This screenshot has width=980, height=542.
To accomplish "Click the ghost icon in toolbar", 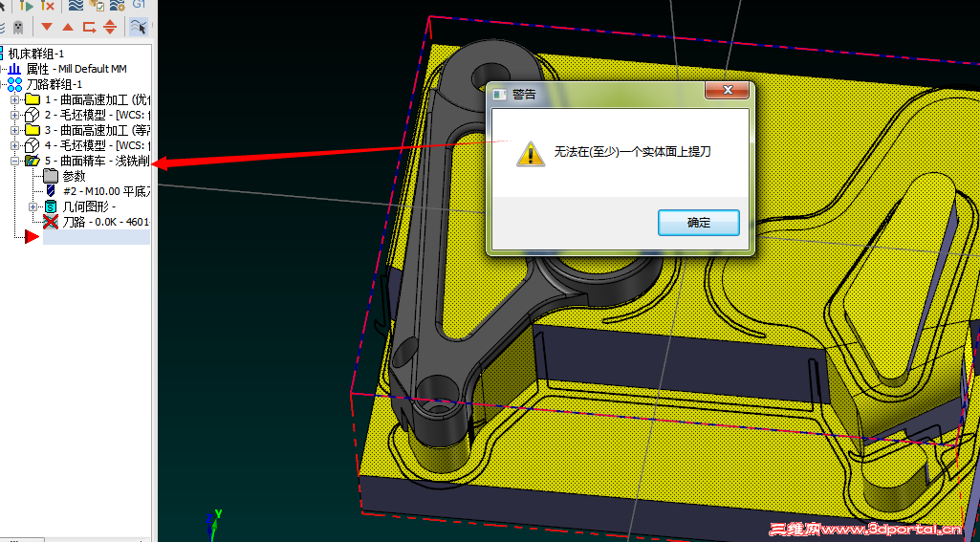I will (18, 27).
